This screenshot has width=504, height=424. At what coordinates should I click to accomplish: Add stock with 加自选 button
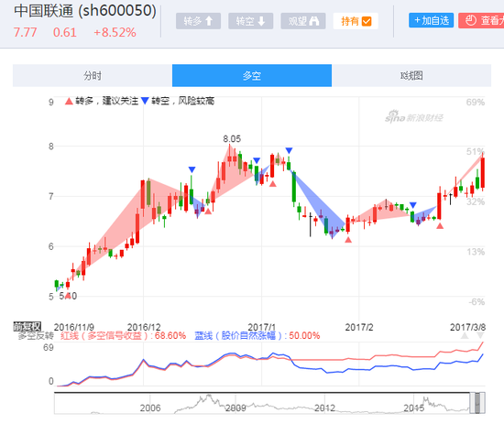tap(431, 20)
